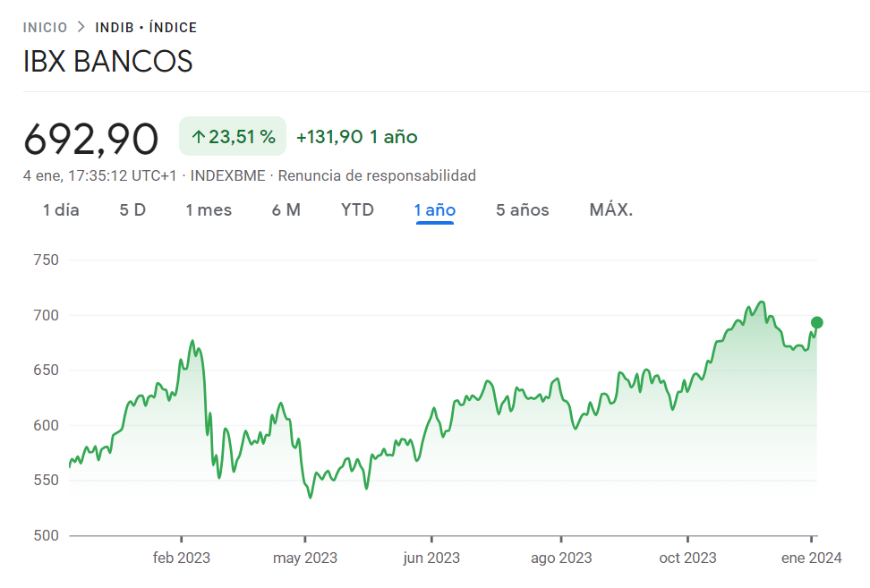View the 1 mes chart
The height and width of the screenshot is (588, 870).
(x=209, y=209)
